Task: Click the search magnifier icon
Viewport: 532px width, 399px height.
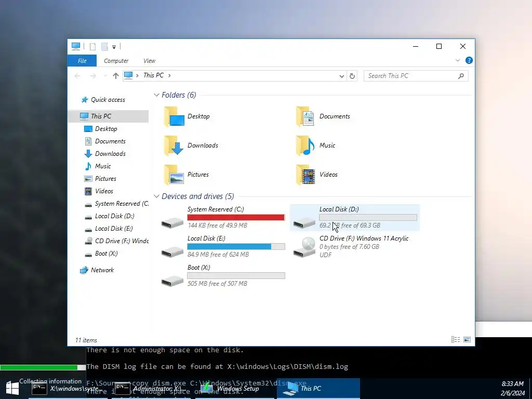Action: pos(461,76)
